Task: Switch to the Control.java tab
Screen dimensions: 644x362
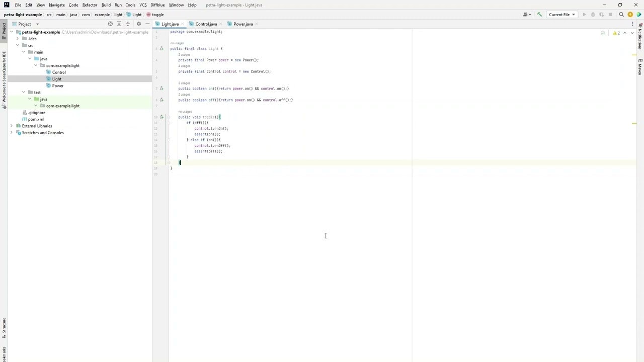Action: (206, 24)
